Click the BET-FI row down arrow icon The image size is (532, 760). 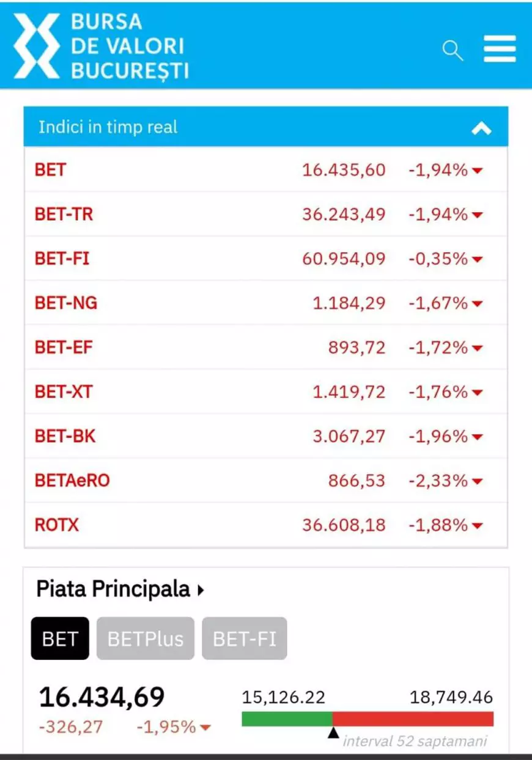(478, 259)
